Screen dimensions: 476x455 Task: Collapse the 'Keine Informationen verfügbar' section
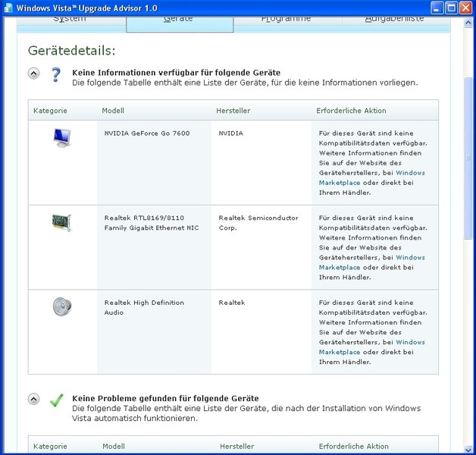[x=33, y=74]
